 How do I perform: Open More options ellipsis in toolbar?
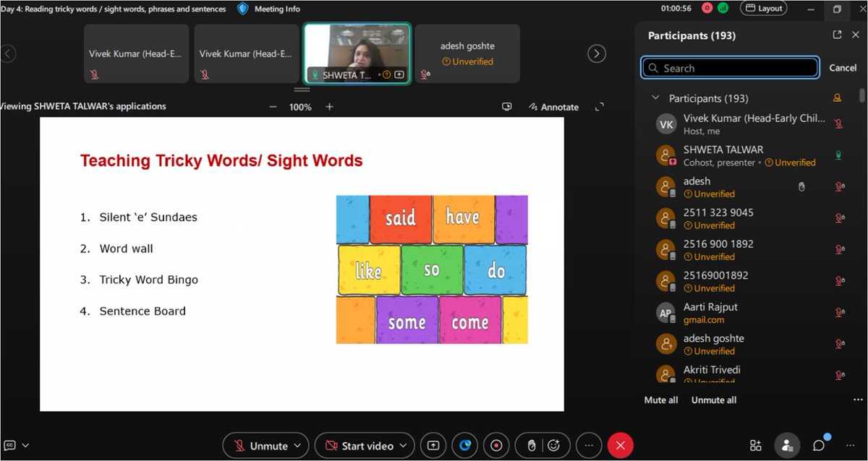588,446
